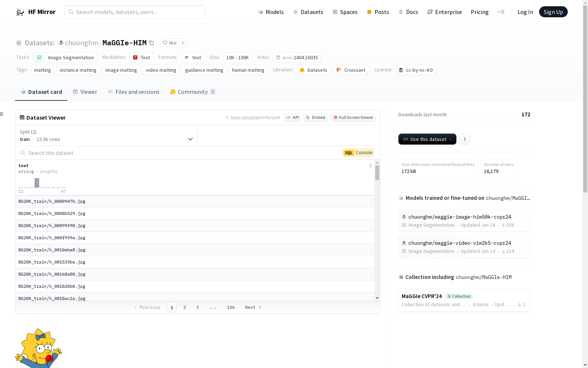Screen dimensions: 588x368
Task: Open the Full Screen Viewer
Action: tap(353, 117)
